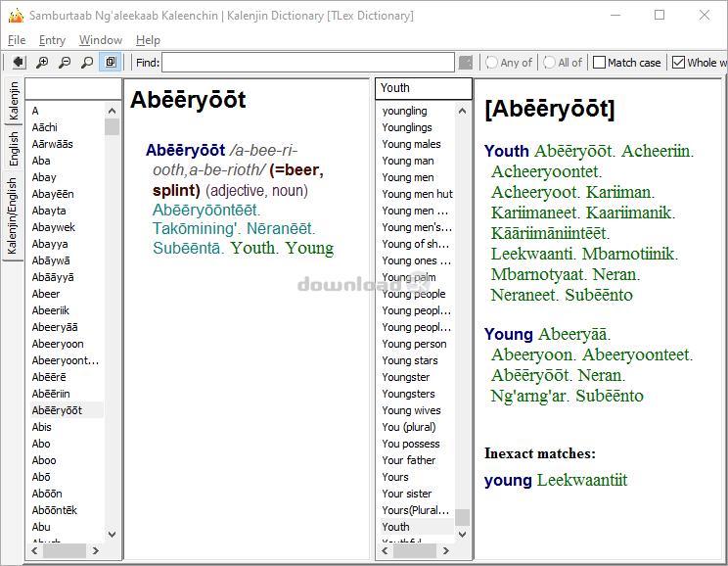Click the English search box containing Youth
This screenshot has width=728, height=566.
pos(424,88)
